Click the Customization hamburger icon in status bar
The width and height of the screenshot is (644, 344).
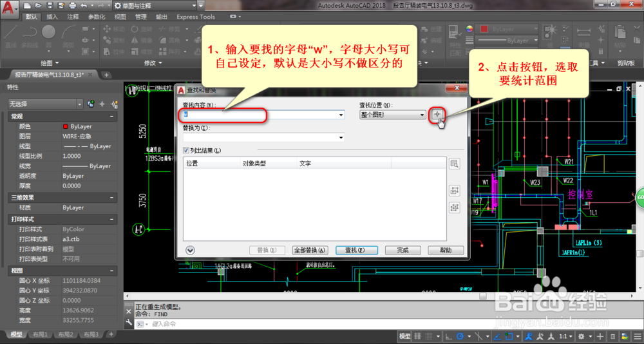click(637, 336)
